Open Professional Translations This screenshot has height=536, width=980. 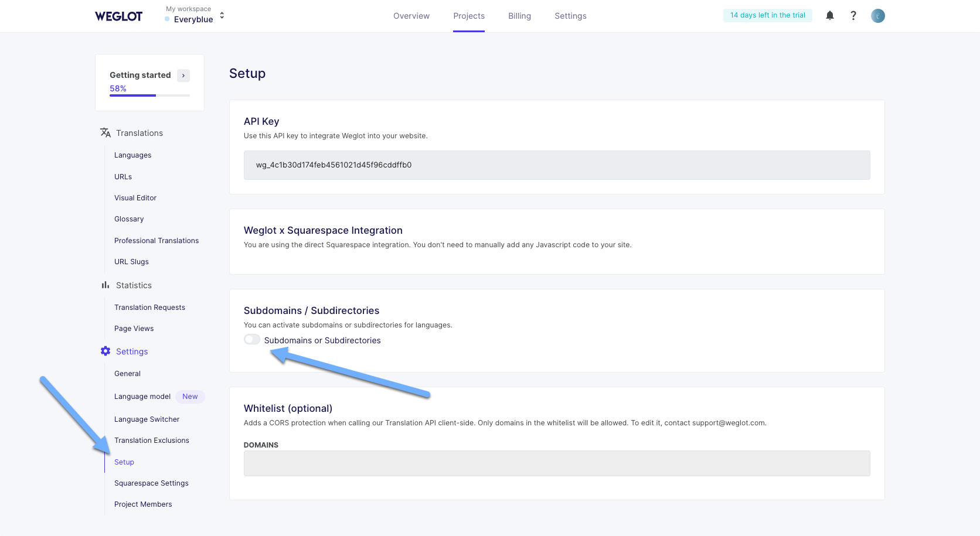[x=156, y=241]
